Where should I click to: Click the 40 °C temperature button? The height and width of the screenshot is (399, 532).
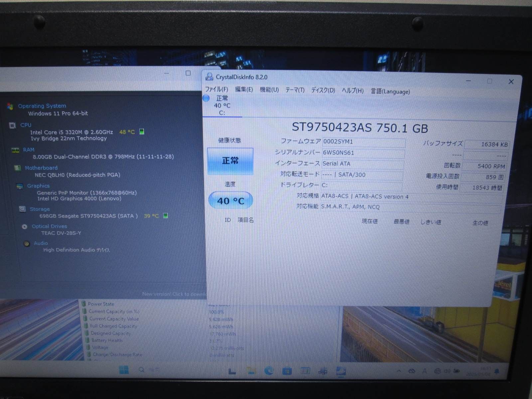tap(230, 200)
